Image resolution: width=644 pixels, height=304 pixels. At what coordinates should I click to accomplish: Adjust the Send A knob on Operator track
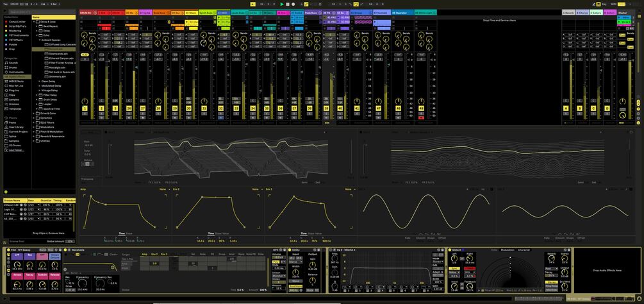click(x=399, y=34)
